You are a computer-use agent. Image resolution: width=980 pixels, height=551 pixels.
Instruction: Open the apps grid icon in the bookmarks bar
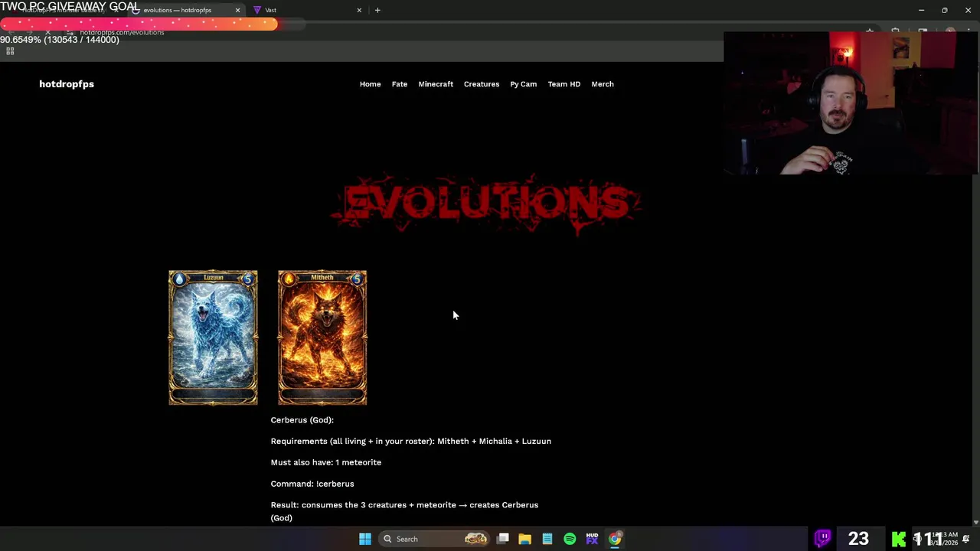[10, 51]
